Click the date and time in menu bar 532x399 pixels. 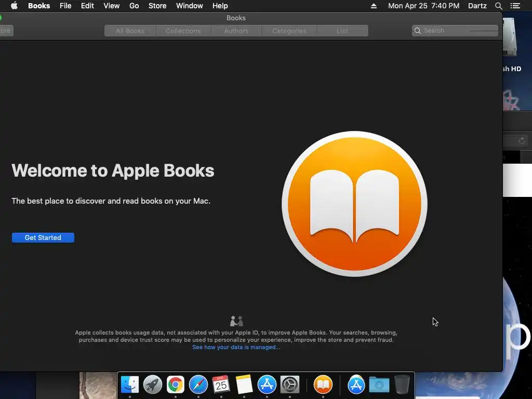tap(423, 6)
